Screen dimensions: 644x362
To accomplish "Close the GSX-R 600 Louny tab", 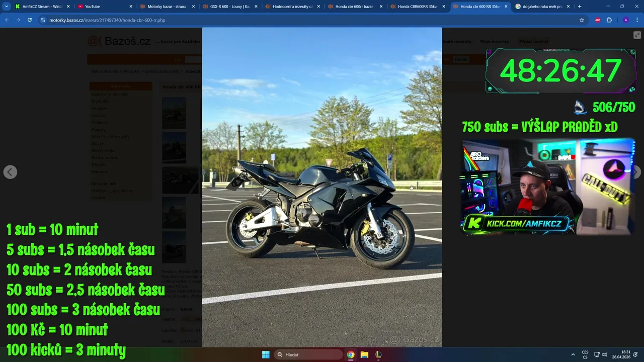I will click(256, 7).
